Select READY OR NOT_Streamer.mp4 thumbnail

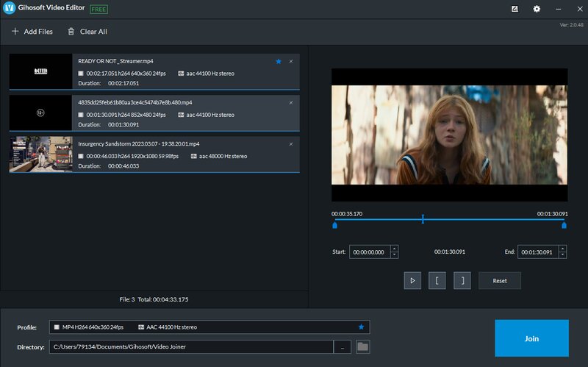coord(41,71)
